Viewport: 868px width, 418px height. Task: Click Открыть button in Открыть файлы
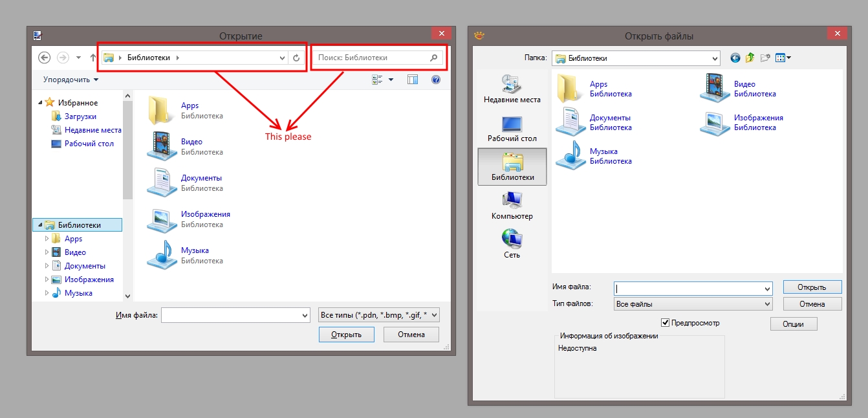click(812, 287)
